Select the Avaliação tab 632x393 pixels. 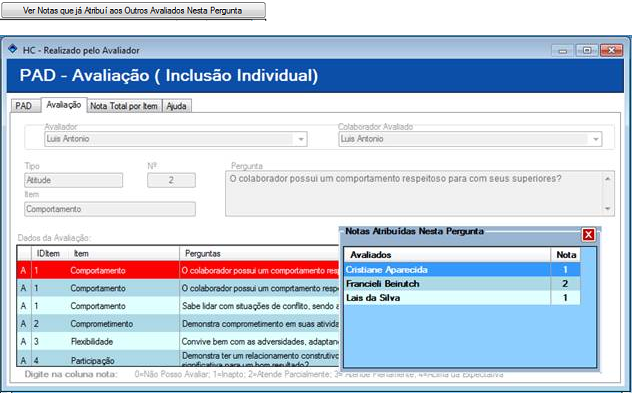[64, 105]
